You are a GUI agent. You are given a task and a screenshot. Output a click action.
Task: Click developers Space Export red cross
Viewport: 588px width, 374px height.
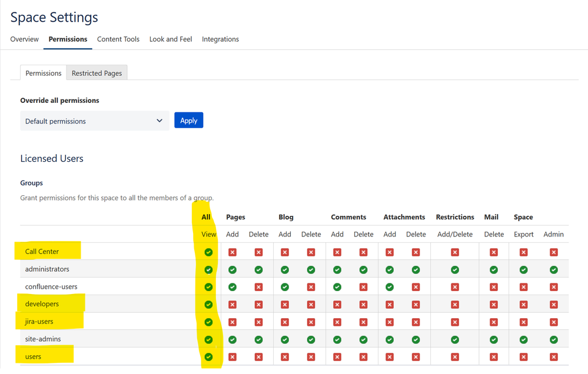point(523,305)
